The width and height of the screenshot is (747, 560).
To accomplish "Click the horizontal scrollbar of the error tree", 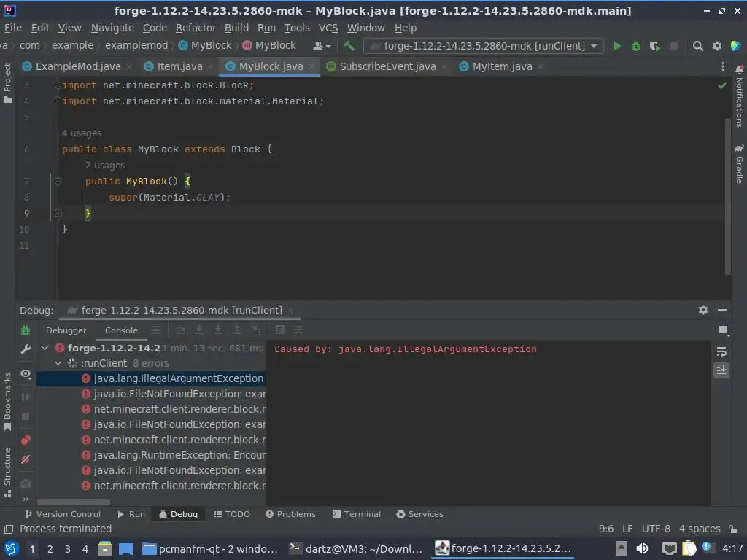I will coord(74,502).
